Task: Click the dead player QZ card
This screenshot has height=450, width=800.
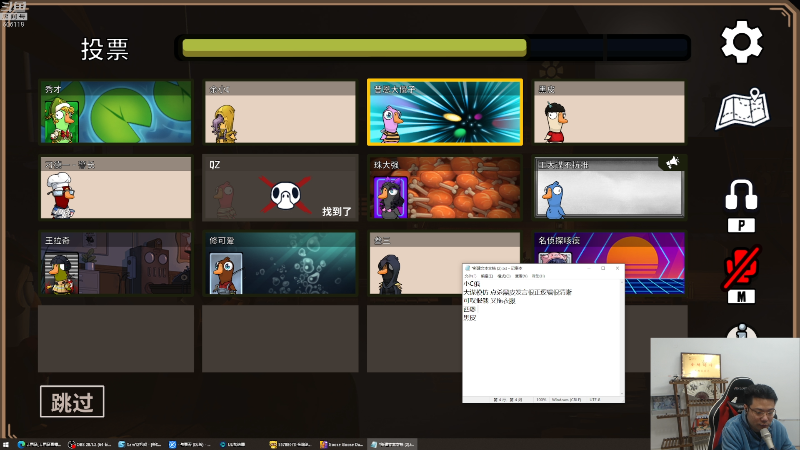Action: [x=280, y=188]
